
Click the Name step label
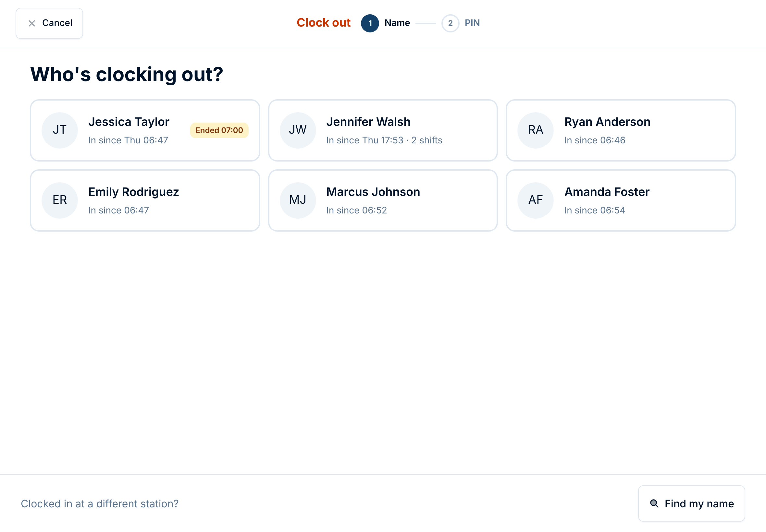(x=397, y=23)
